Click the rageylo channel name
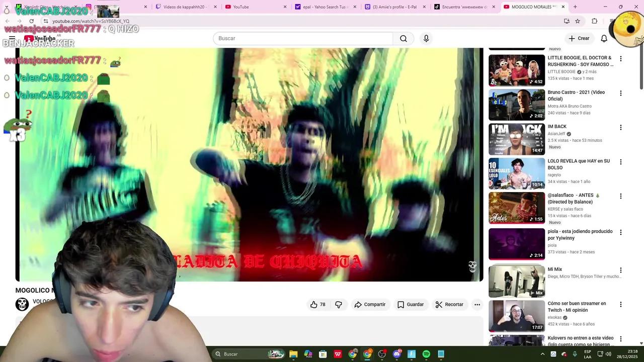The height and width of the screenshot is (362, 644). pos(555,175)
